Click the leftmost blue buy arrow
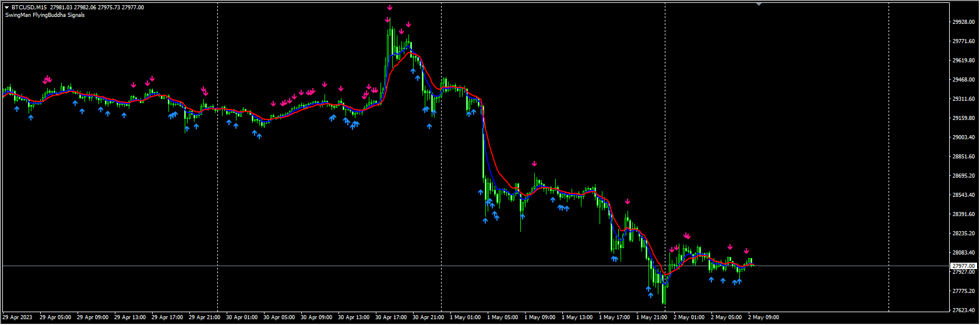The width and height of the screenshot is (980, 325). pyautogui.click(x=17, y=108)
